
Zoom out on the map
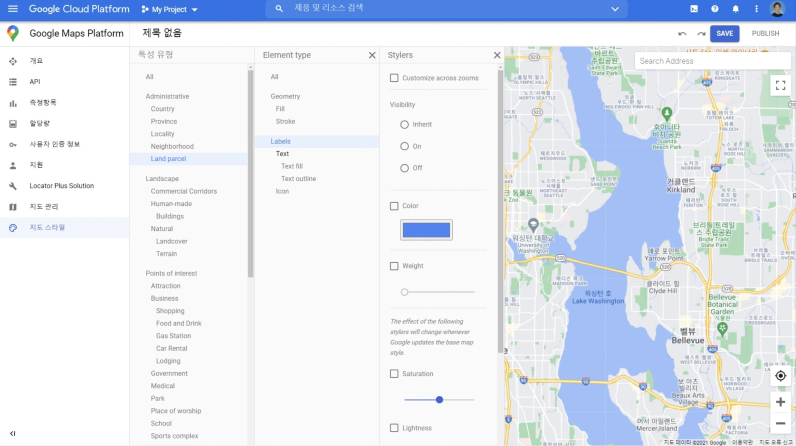tap(780, 423)
